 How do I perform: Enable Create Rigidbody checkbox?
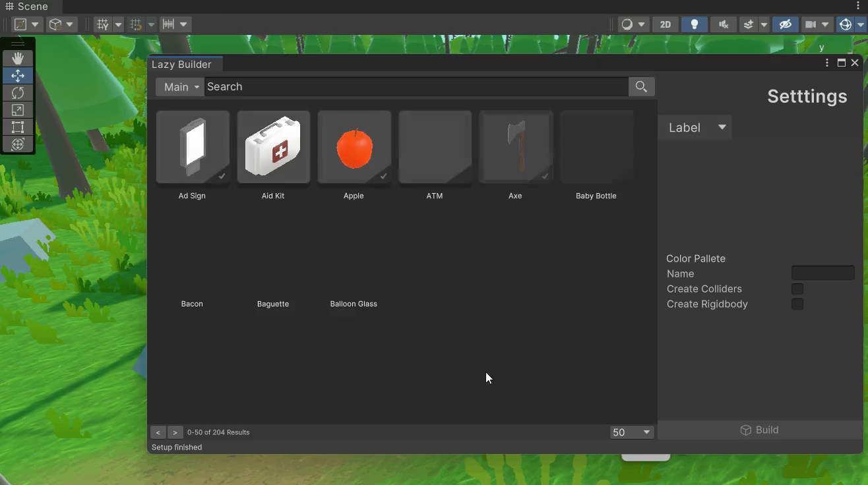797,304
